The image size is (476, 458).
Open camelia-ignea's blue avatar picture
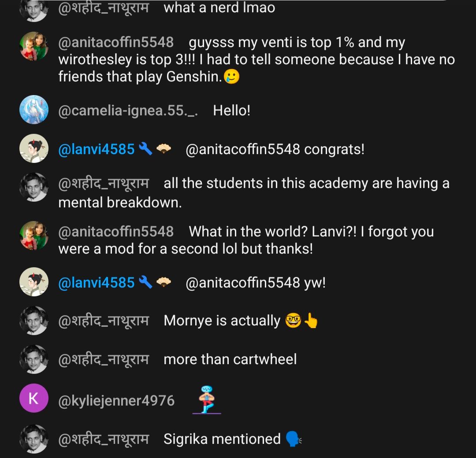click(34, 110)
